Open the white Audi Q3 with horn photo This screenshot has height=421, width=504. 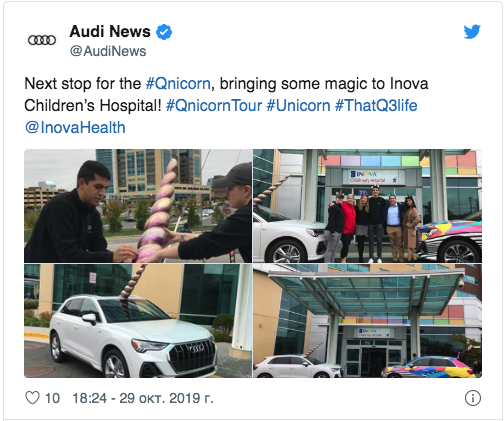pyautogui.click(x=138, y=321)
